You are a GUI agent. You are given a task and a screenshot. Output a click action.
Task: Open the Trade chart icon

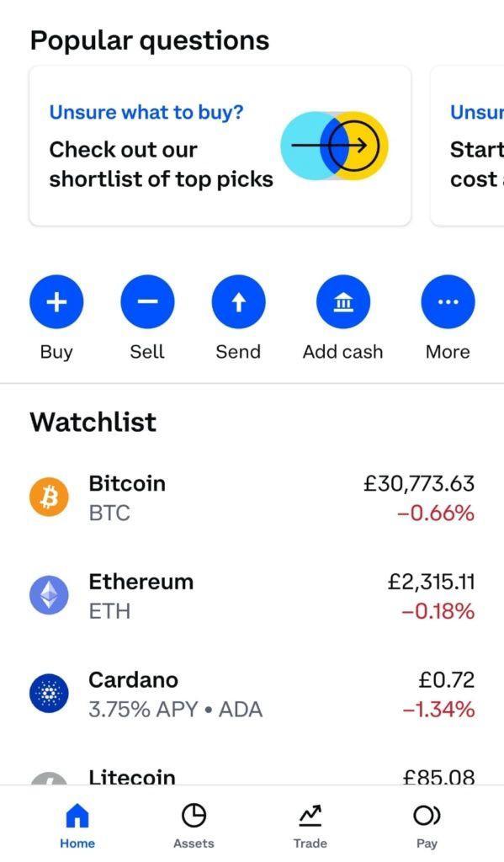[310, 815]
